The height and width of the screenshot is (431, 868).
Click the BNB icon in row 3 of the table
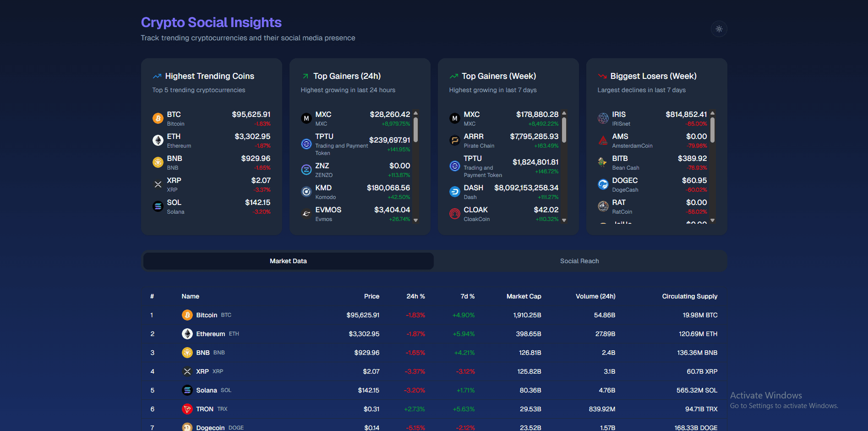pyautogui.click(x=187, y=353)
